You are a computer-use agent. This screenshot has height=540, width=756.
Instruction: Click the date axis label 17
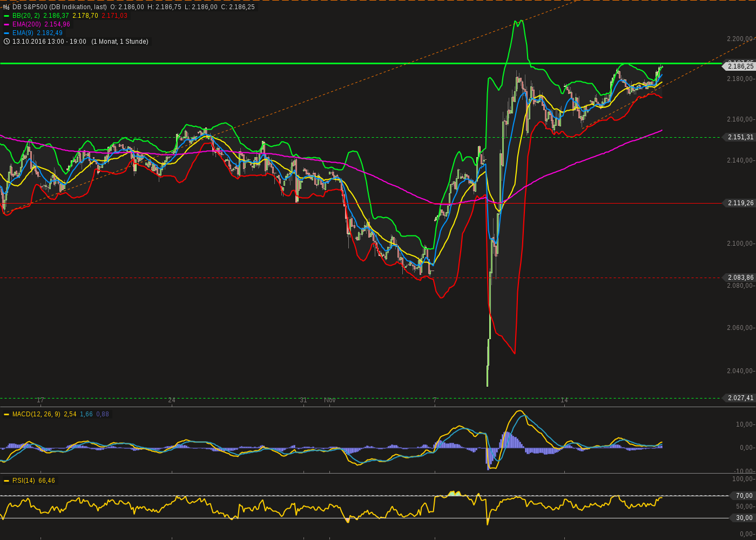40,400
